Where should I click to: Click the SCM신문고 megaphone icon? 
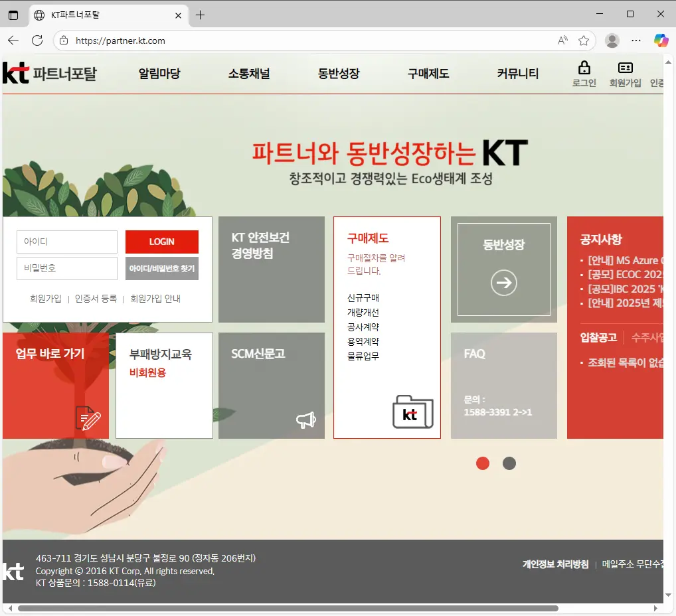[306, 419]
